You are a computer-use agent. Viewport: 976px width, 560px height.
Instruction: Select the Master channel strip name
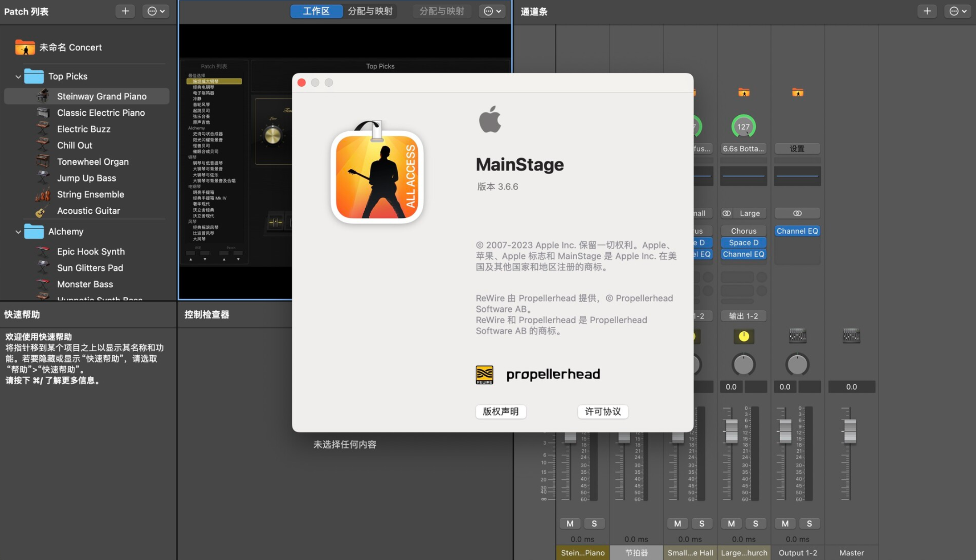click(x=851, y=553)
